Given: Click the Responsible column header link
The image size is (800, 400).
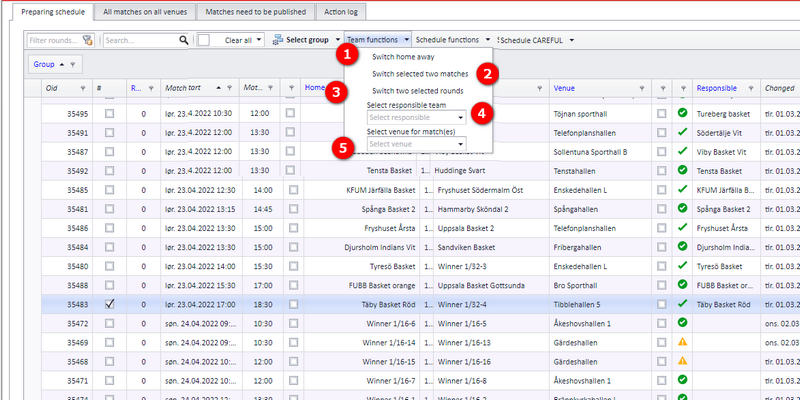Looking at the screenshot, I should click(x=717, y=88).
